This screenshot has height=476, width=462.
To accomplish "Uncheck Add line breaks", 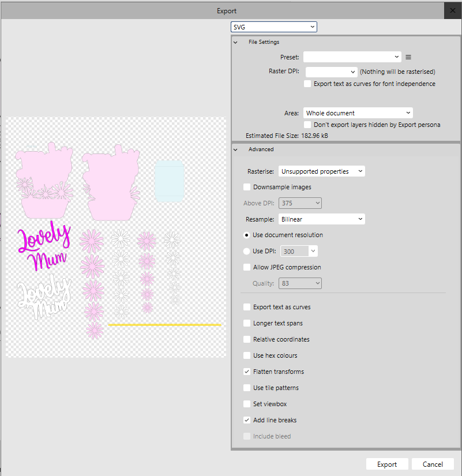I will pyautogui.click(x=247, y=420).
